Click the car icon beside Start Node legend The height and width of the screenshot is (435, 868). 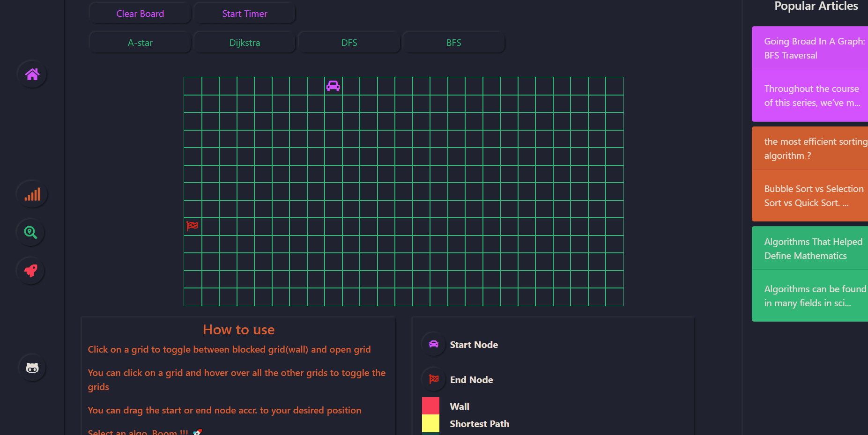[x=434, y=344]
